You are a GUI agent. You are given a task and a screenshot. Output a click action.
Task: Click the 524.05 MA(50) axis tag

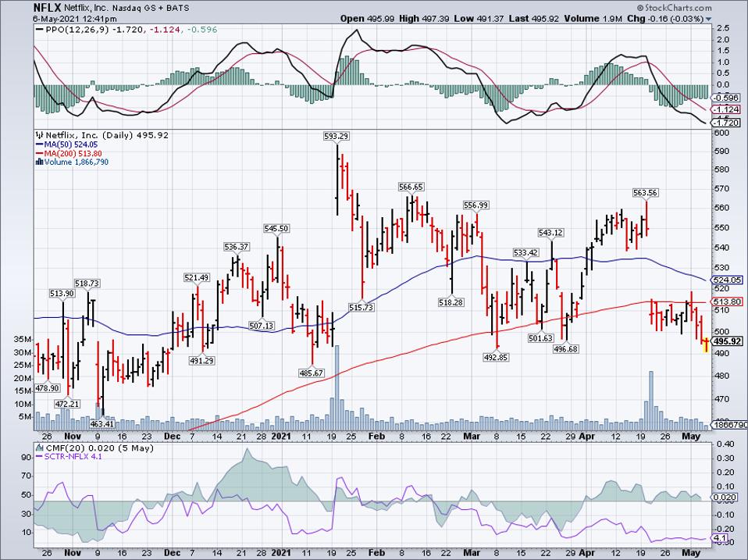(x=727, y=280)
